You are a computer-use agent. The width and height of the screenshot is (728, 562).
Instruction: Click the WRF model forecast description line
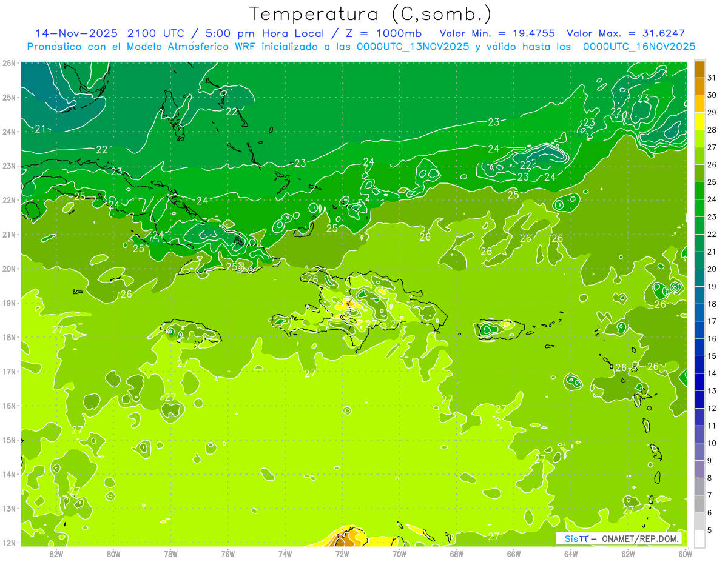click(361, 47)
